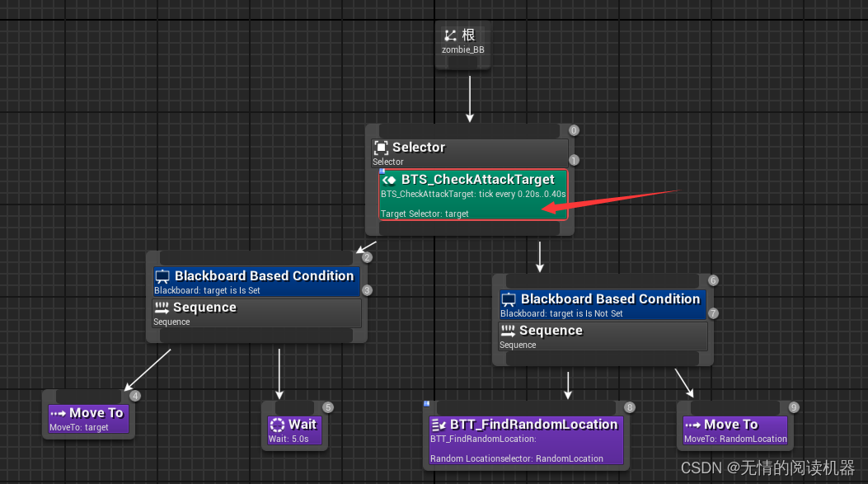This screenshot has width=868, height=484.
Task: Select the zombie_BB root node
Action: click(x=462, y=49)
